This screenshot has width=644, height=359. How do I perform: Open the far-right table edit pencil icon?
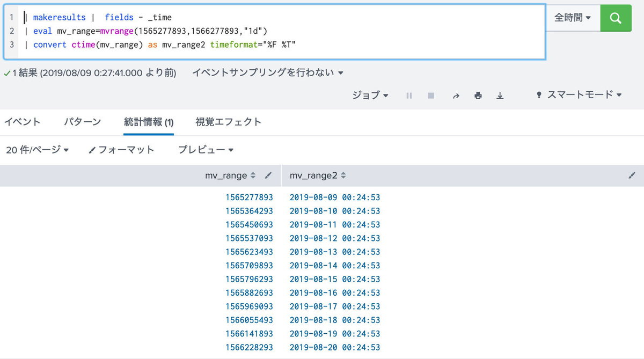pyautogui.click(x=632, y=175)
